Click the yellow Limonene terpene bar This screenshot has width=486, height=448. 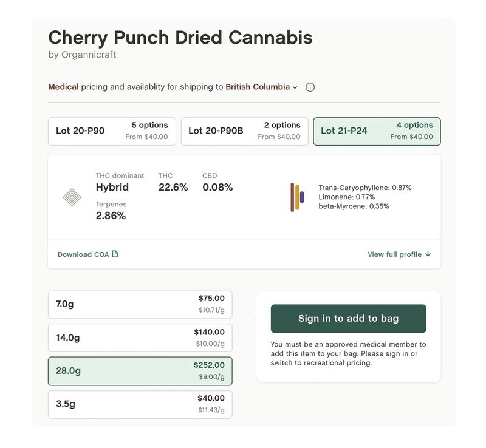(x=297, y=197)
